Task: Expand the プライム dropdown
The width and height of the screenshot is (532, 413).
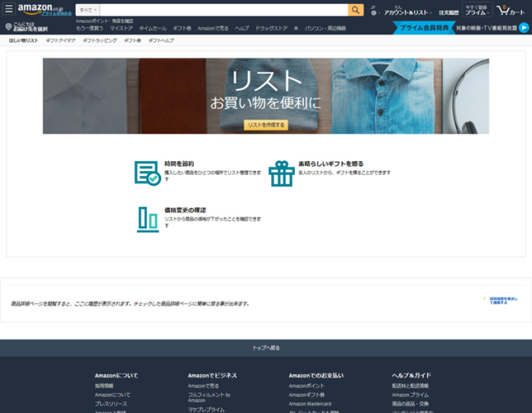Action: (477, 10)
